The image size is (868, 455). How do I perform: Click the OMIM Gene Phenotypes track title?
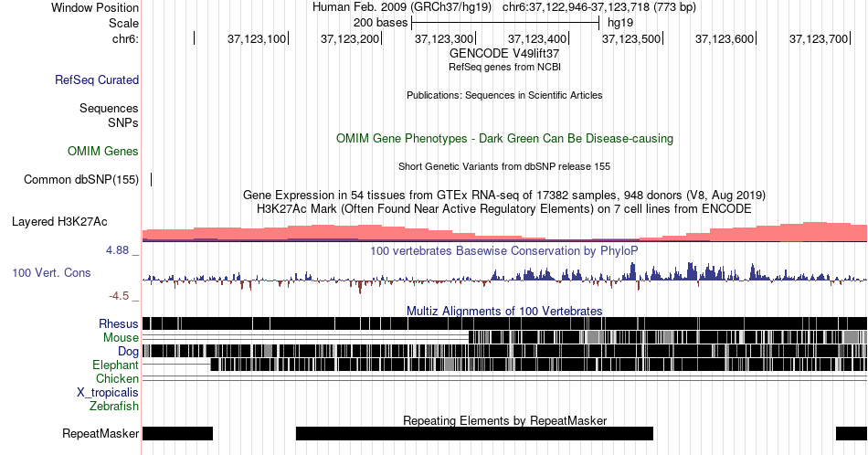[x=504, y=138]
